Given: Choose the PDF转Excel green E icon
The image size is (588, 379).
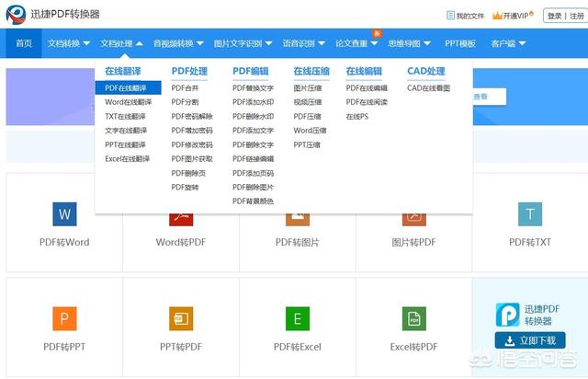Looking at the screenshot, I should pyautogui.click(x=298, y=319).
